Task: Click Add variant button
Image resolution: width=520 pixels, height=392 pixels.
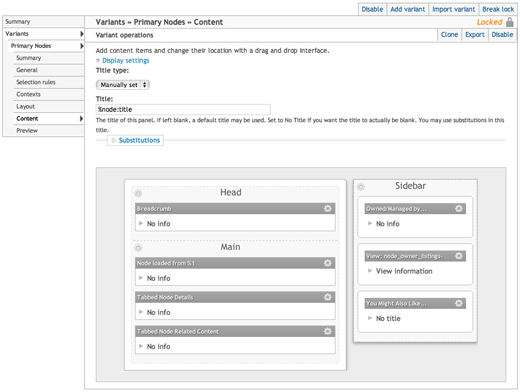Action: [408, 9]
